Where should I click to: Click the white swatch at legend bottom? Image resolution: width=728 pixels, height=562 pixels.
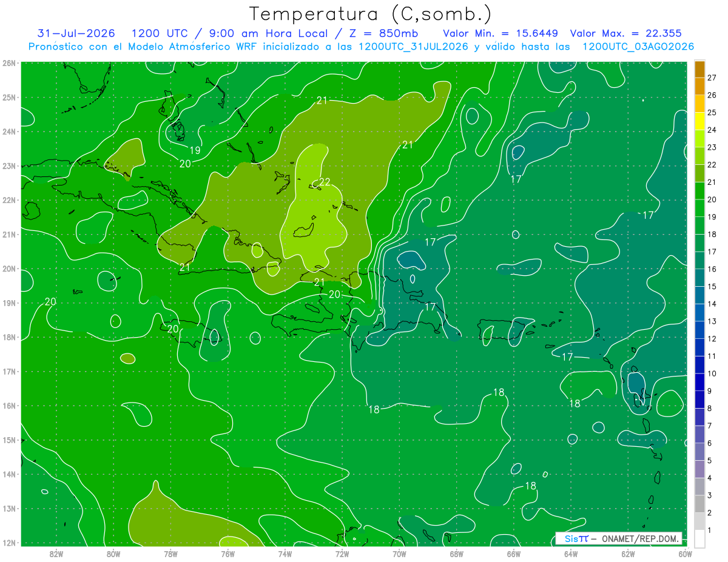click(699, 539)
